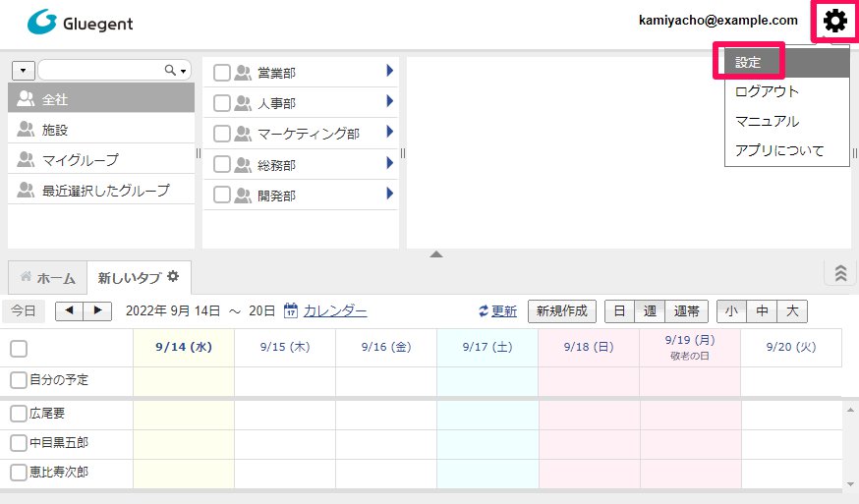Click the kamiyacho@example.com account text

(718, 21)
